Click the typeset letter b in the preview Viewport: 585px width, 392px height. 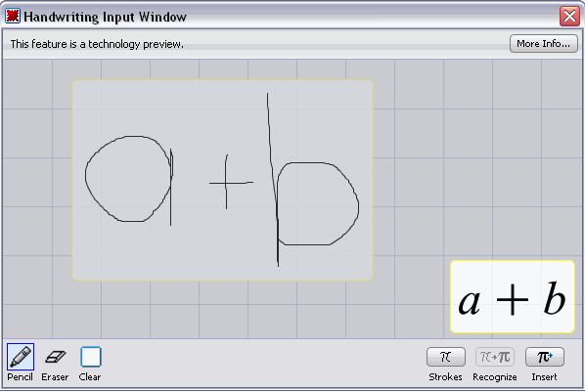(x=555, y=298)
